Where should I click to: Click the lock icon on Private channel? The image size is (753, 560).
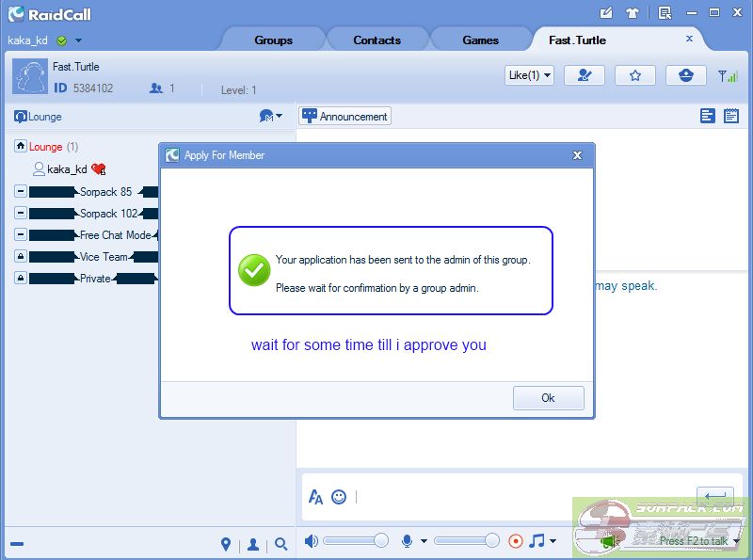(20, 278)
